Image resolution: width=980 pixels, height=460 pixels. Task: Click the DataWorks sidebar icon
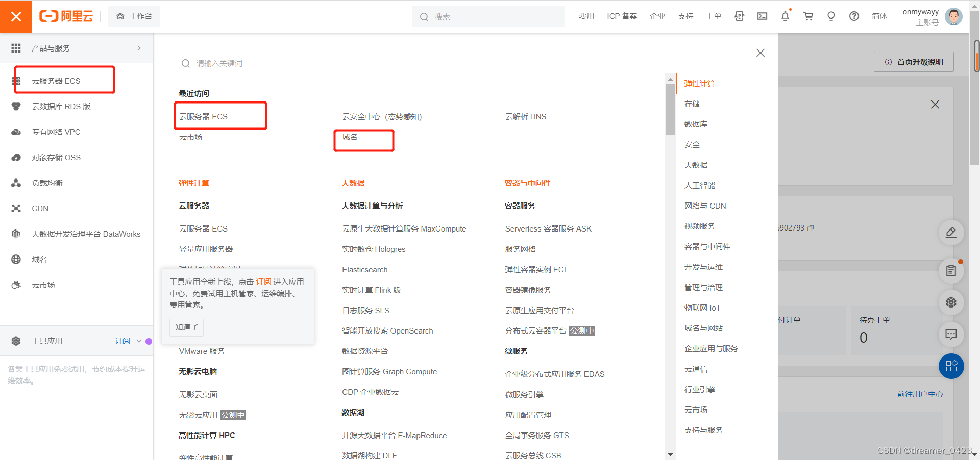pos(16,234)
